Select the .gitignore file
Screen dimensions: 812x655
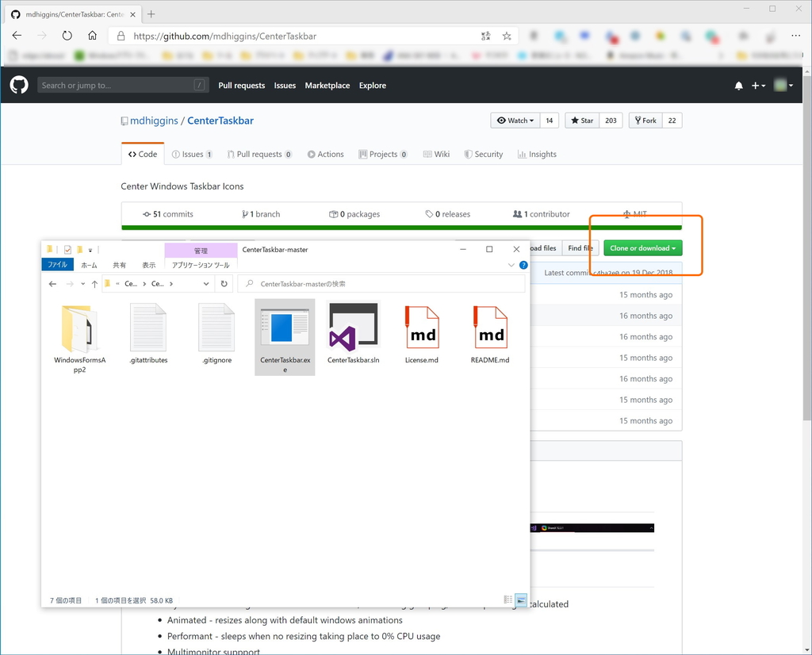(217, 335)
